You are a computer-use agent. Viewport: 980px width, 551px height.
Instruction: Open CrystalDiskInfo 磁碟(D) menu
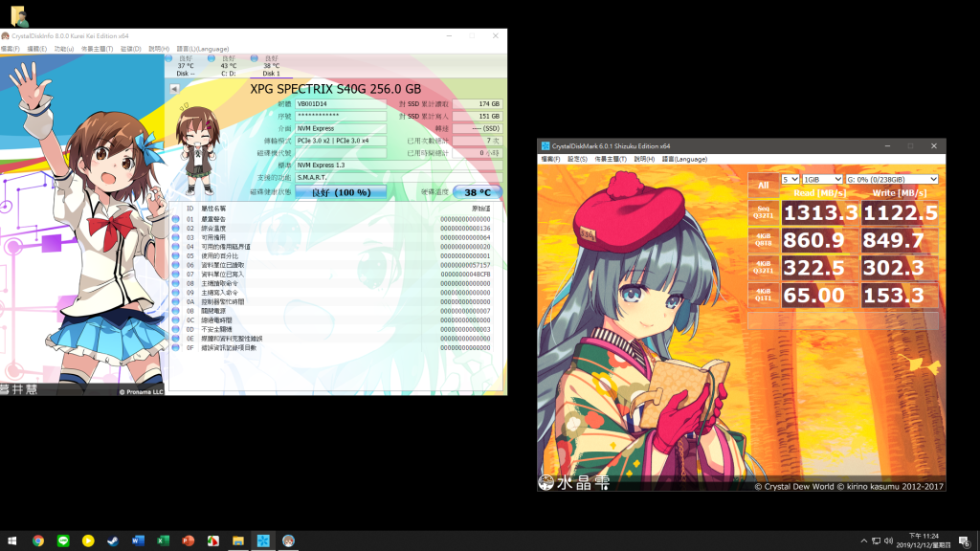coord(130,49)
